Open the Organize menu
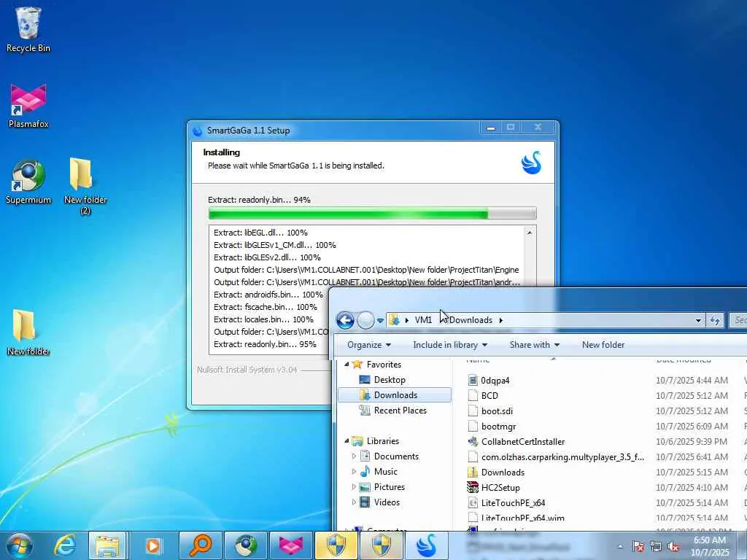The width and height of the screenshot is (747, 560). point(368,345)
